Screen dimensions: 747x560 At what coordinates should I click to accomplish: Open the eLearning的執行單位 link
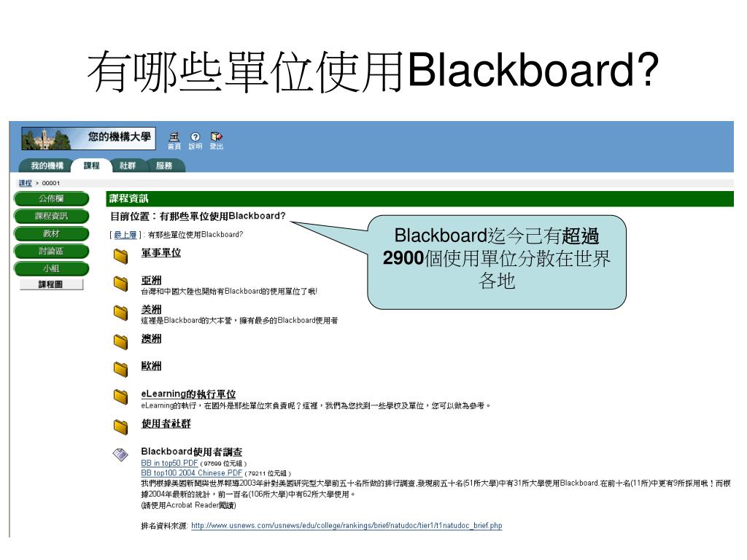(x=189, y=394)
